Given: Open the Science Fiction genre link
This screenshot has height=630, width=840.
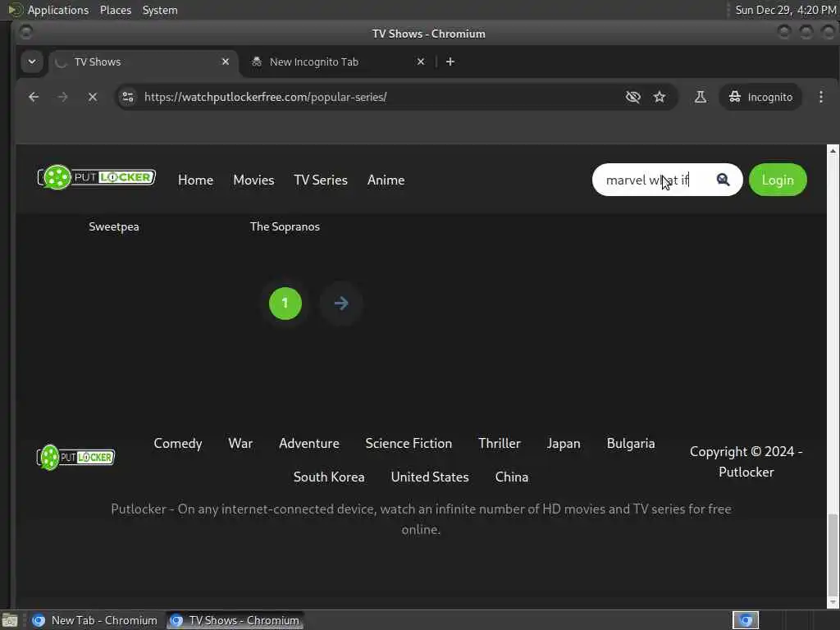Looking at the screenshot, I should pyautogui.click(x=409, y=444).
